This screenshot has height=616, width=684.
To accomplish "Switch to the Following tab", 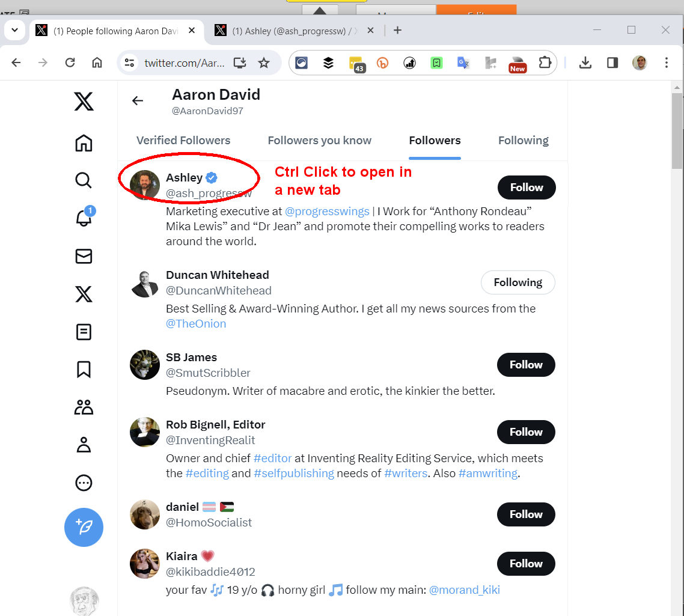I will [523, 141].
